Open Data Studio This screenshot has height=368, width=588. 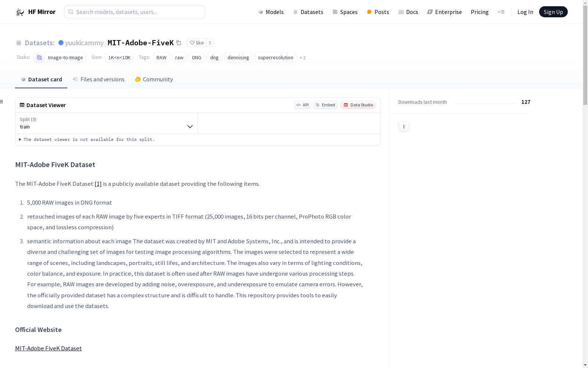(x=358, y=105)
